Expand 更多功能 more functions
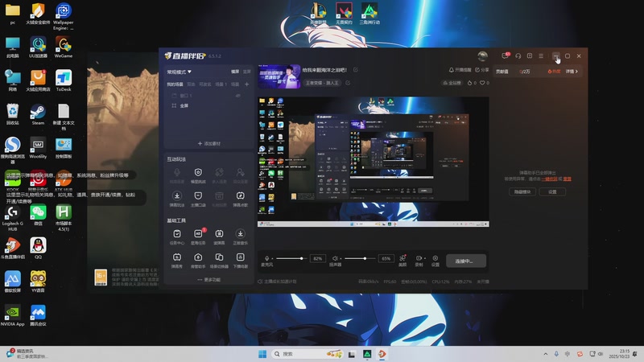Screen dimensions: 644x362 click(x=209, y=279)
